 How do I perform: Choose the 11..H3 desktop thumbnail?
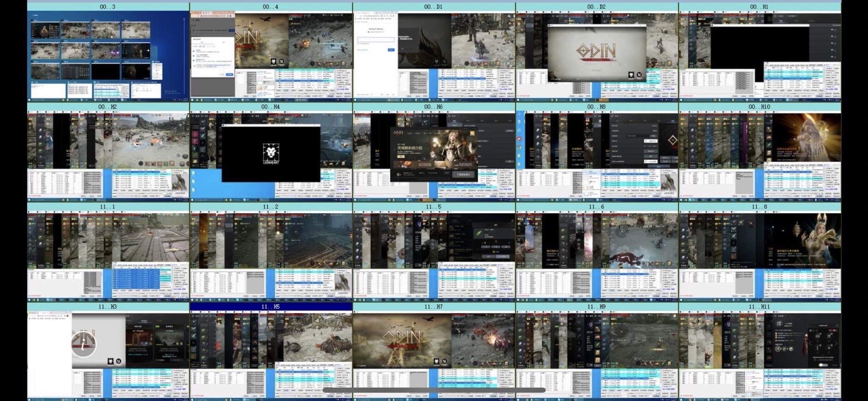tap(108, 355)
